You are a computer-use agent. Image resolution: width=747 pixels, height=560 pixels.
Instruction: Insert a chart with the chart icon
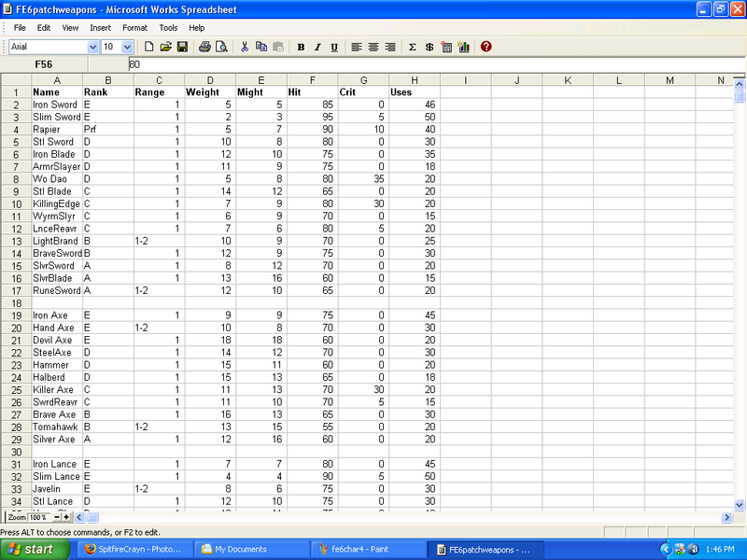tap(463, 47)
